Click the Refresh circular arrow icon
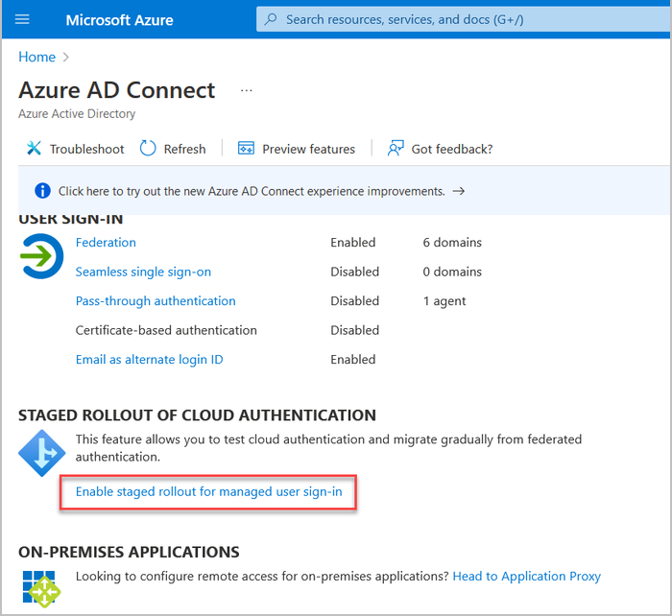Screen dimensions: 672x616 tap(148, 148)
